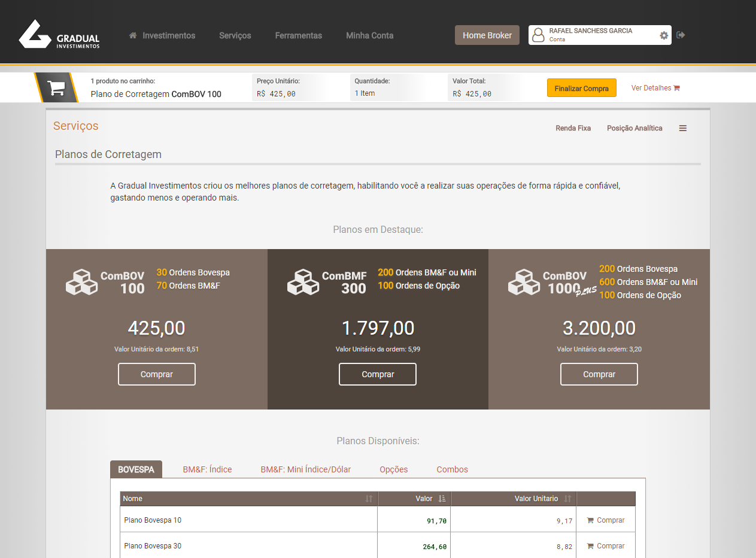Click the logout arrow icon
The height and width of the screenshot is (558, 756).
tap(681, 35)
